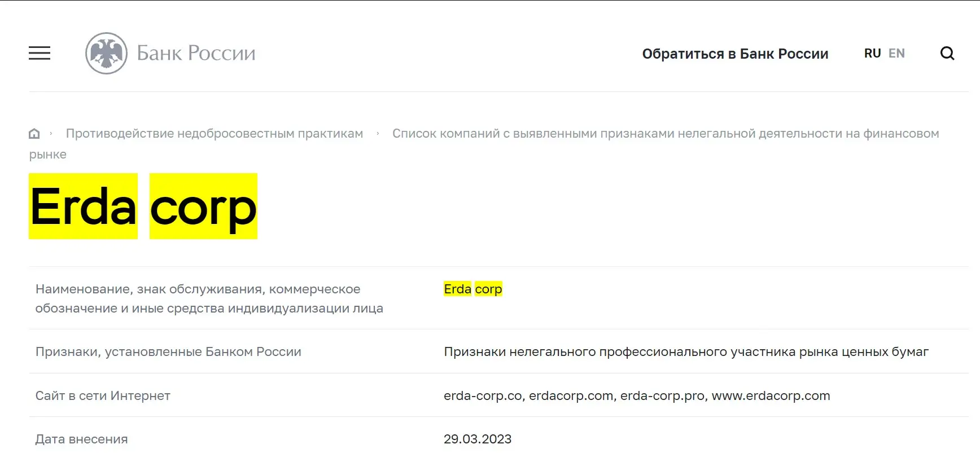This screenshot has height=453, width=980.
Task: Click the yellow-highlighted 'Erda' text
Action: [x=82, y=207]
